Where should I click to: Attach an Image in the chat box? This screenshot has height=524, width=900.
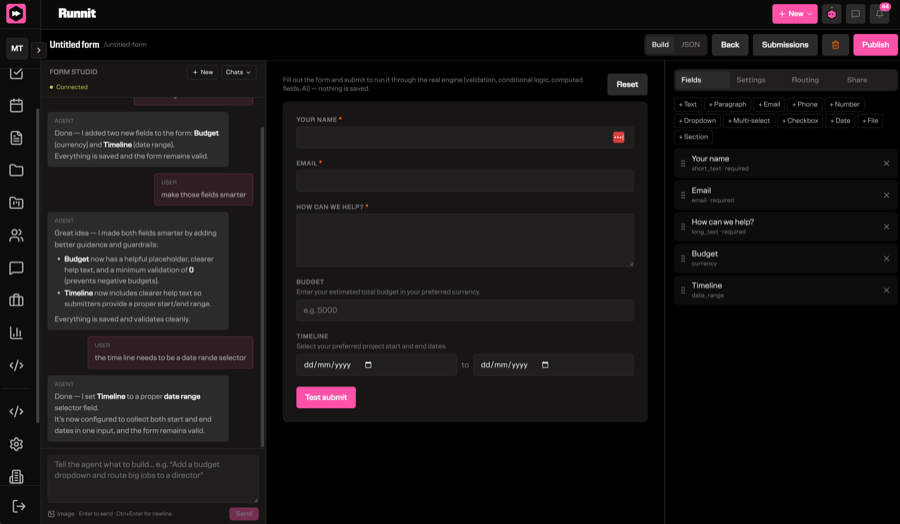pos(61,514)
